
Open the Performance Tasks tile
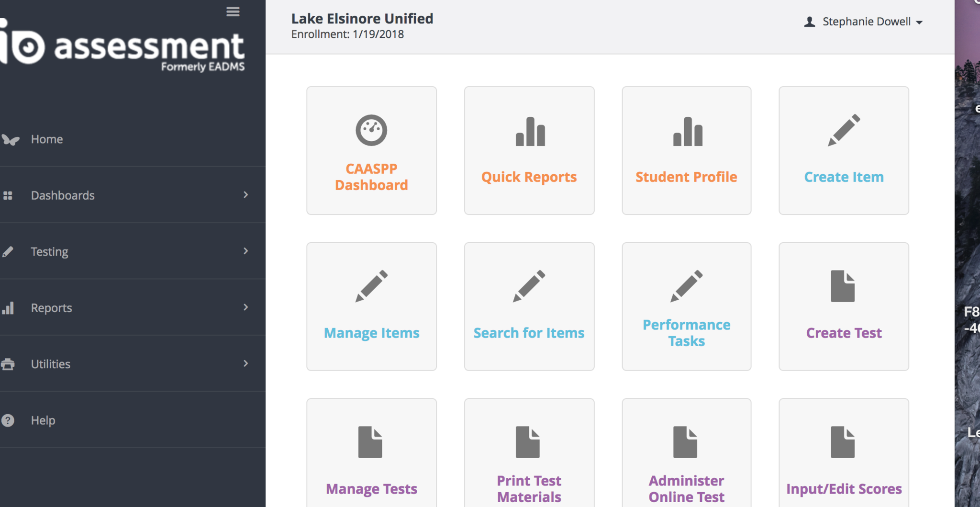[686, 332]
